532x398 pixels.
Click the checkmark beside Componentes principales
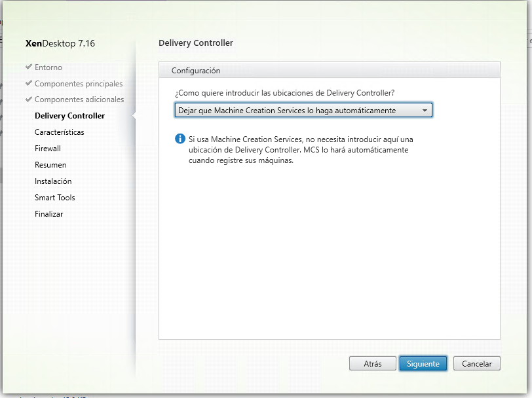tap(29, 83)
